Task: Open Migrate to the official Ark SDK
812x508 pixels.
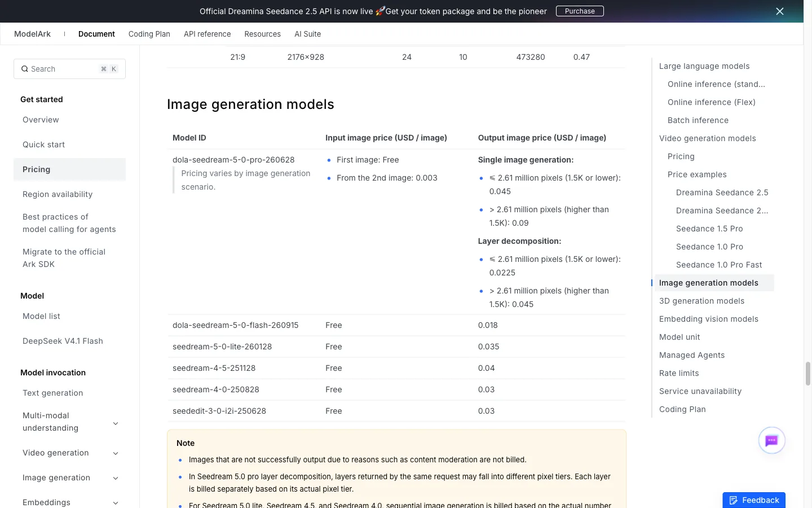Action: (64, 258)
